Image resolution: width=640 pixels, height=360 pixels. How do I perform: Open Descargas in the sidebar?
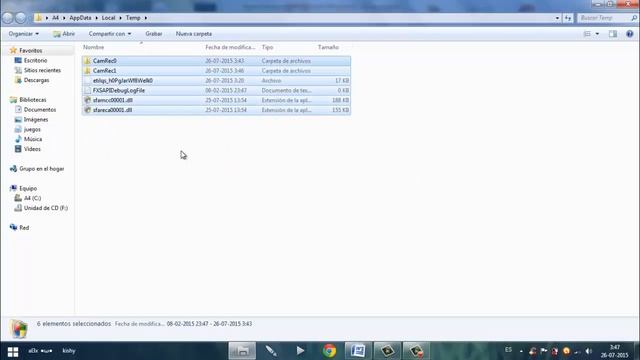36,80
